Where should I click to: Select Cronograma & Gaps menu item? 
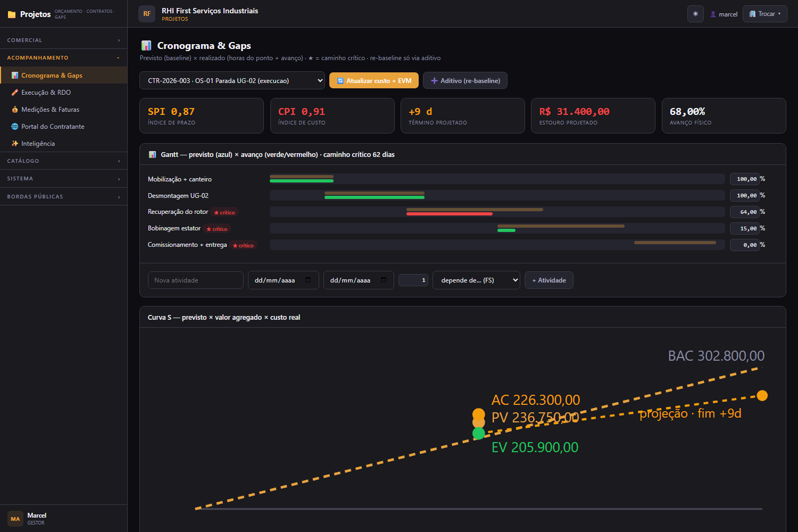click(64, 76)
